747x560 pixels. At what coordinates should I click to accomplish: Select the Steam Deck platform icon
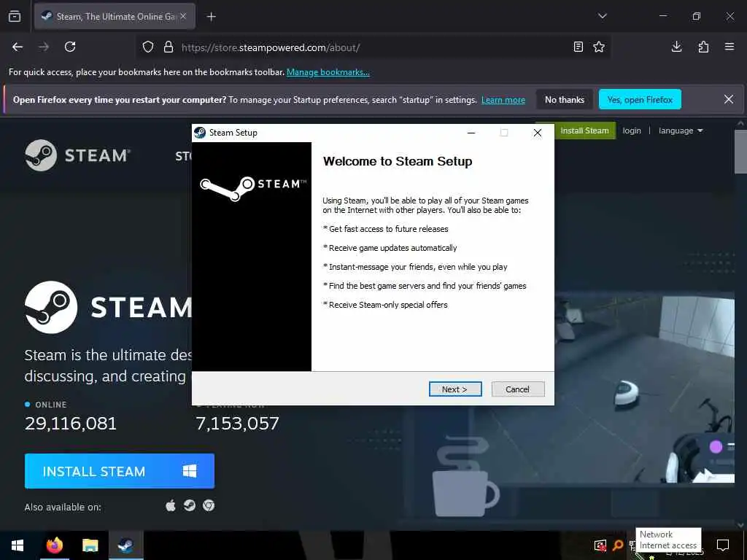point(190,505)
